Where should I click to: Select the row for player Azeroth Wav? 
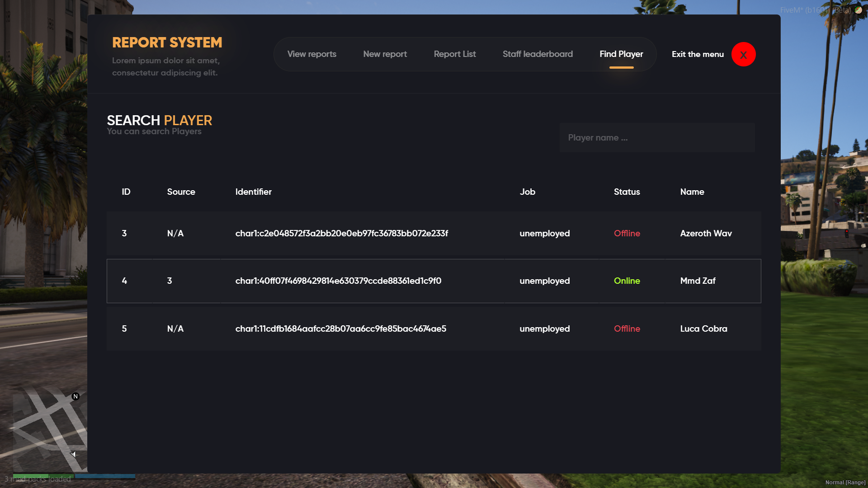(434, 234)
